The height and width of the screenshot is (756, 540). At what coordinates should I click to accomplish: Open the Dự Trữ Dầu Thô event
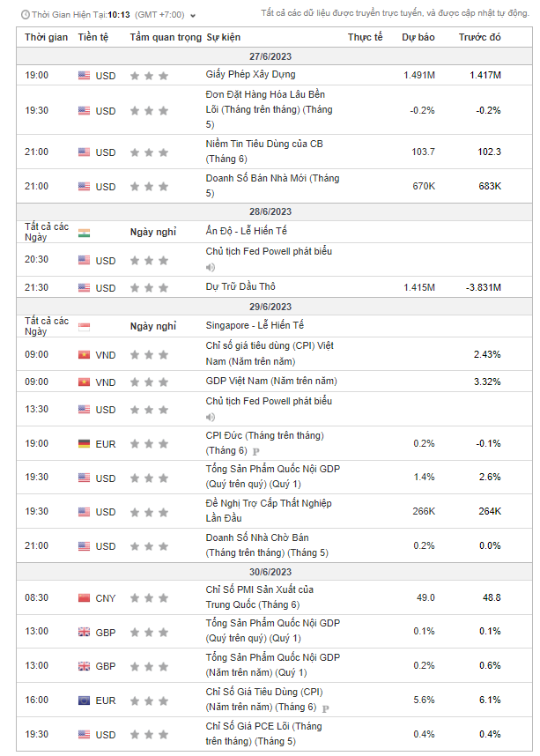[240, 287]
